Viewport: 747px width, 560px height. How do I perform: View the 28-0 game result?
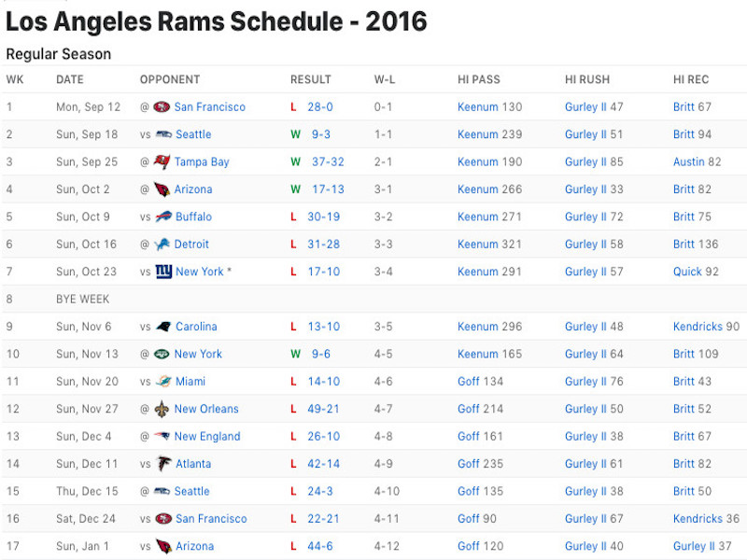[320, 107]
